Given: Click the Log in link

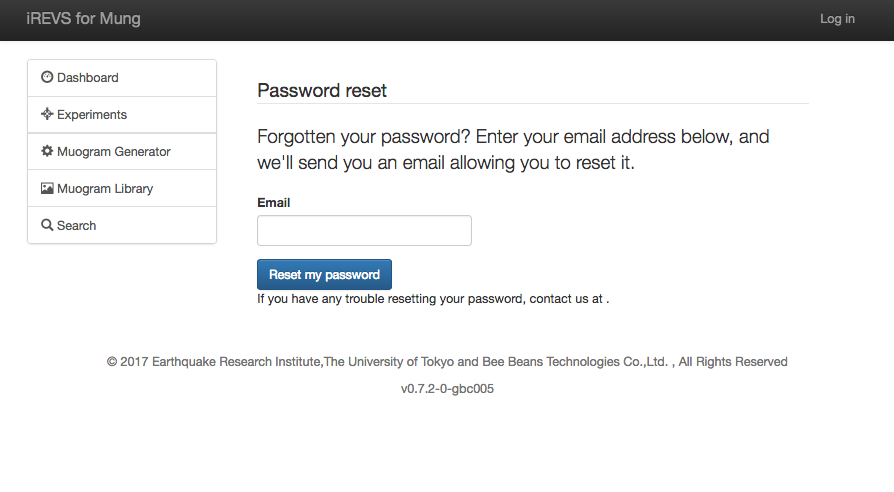Looking at the screenshot, I should 837,19.
